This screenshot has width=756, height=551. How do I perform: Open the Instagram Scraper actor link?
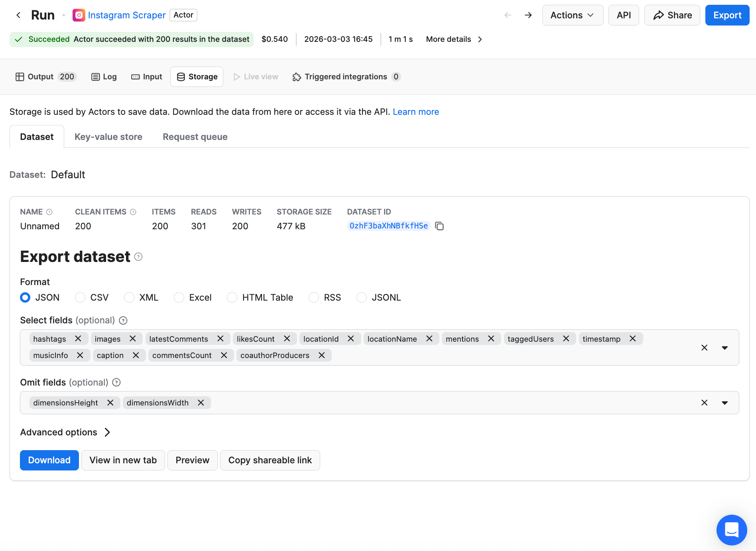coord(127,15)
